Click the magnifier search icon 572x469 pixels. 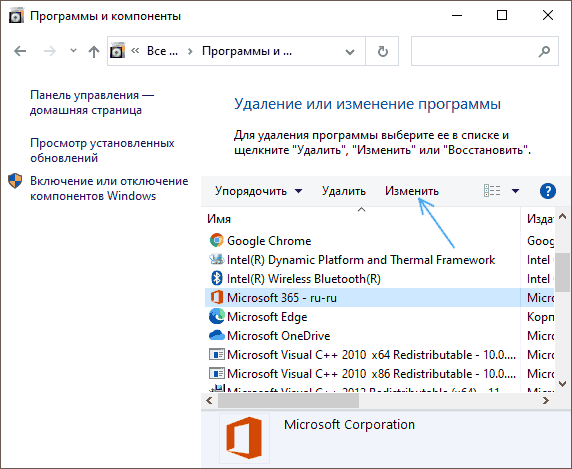(544, 51)
